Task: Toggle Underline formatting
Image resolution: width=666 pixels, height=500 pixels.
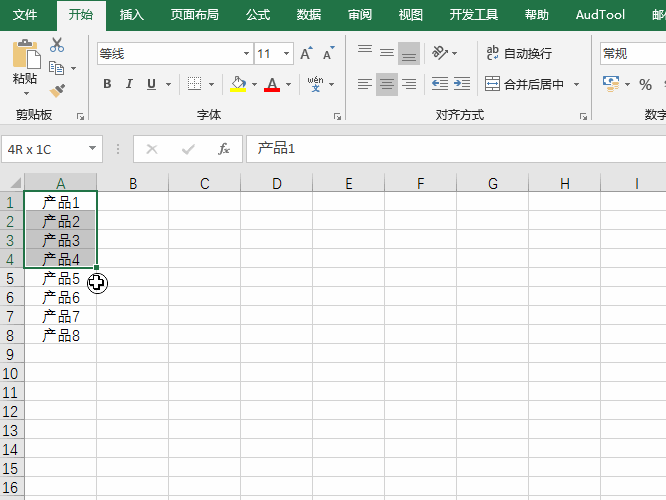Action: [x=151, y=84]
